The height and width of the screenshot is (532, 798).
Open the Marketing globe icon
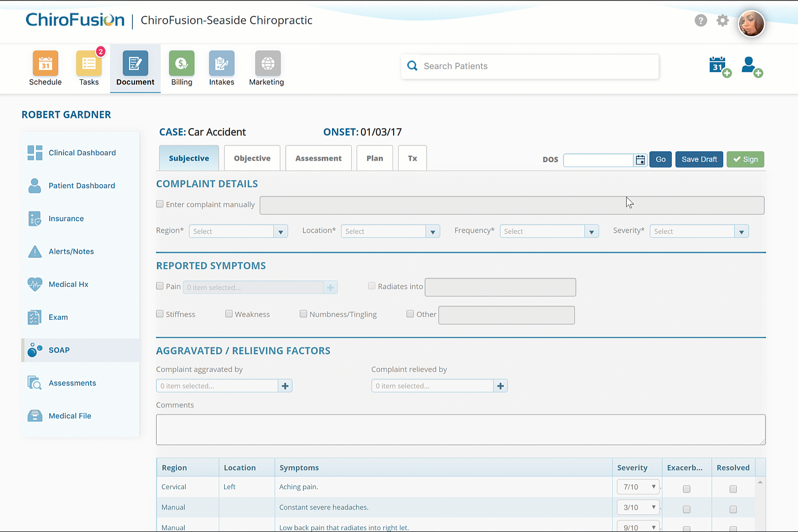tap(268, 64)
